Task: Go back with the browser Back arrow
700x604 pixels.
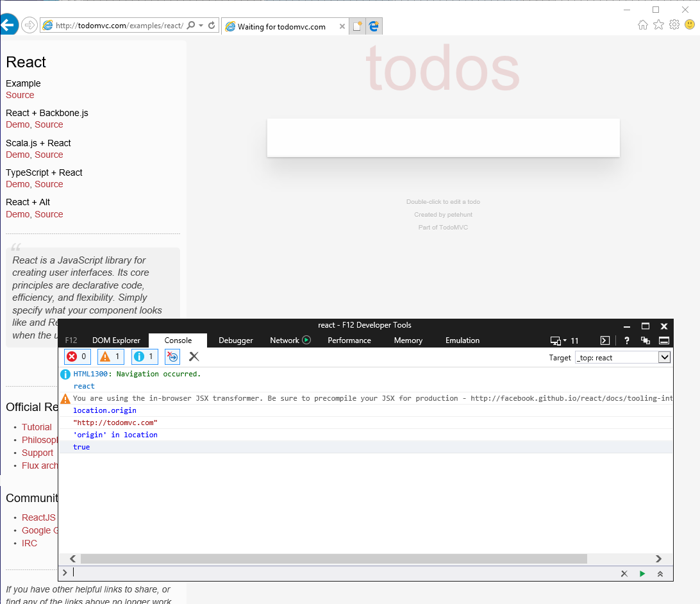Action: click(8, 24)
